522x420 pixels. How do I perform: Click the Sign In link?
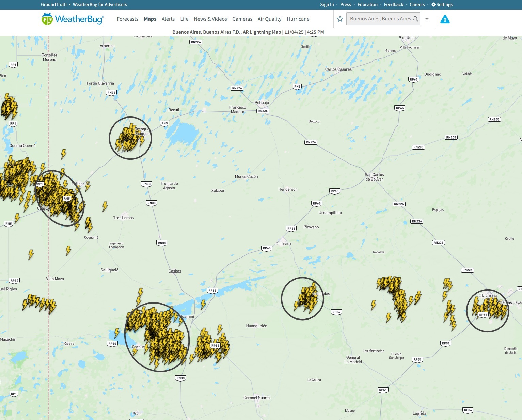[327, 5]
